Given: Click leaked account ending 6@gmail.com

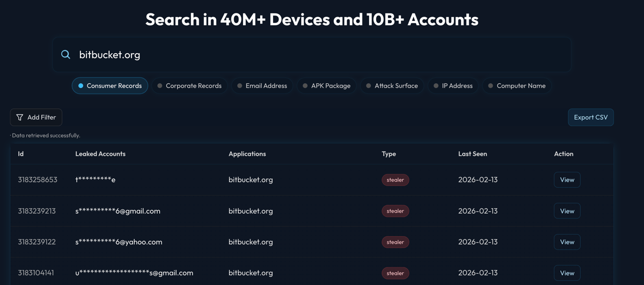Looking at the screenshot, I should (118, 211).
